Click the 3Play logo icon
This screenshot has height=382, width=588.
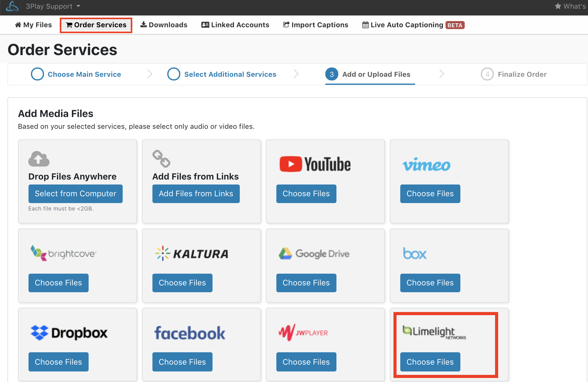pyautogui.click(x=12, y=6)
